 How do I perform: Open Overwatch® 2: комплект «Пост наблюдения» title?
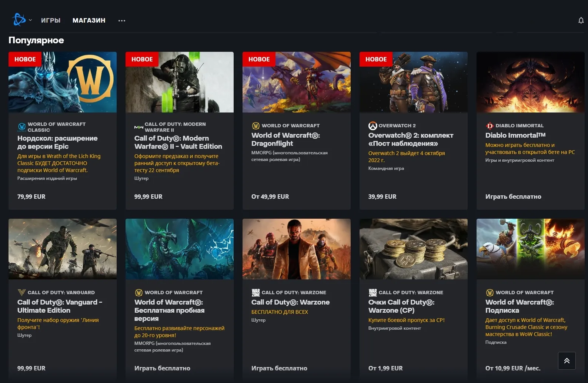tap(411, 140)
